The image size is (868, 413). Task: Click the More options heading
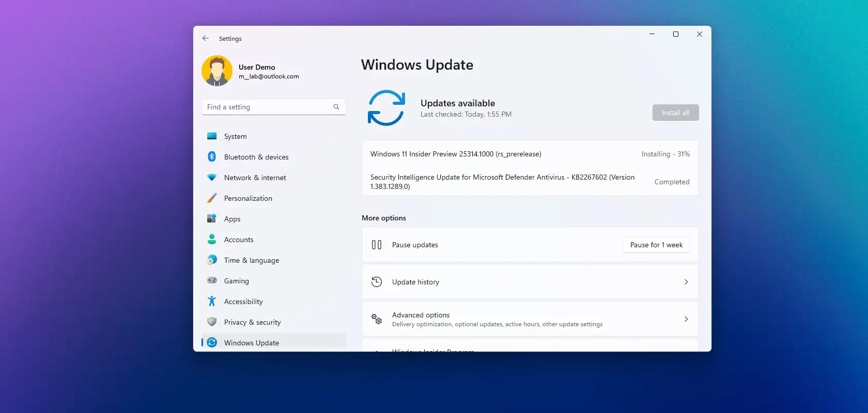tap(384, 218)
